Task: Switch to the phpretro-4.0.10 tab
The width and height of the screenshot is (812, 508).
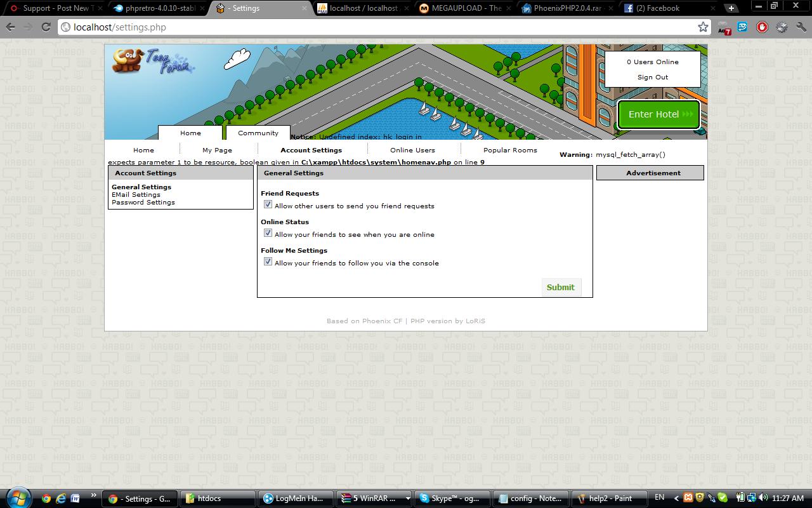Action: [x=159, y=8]
